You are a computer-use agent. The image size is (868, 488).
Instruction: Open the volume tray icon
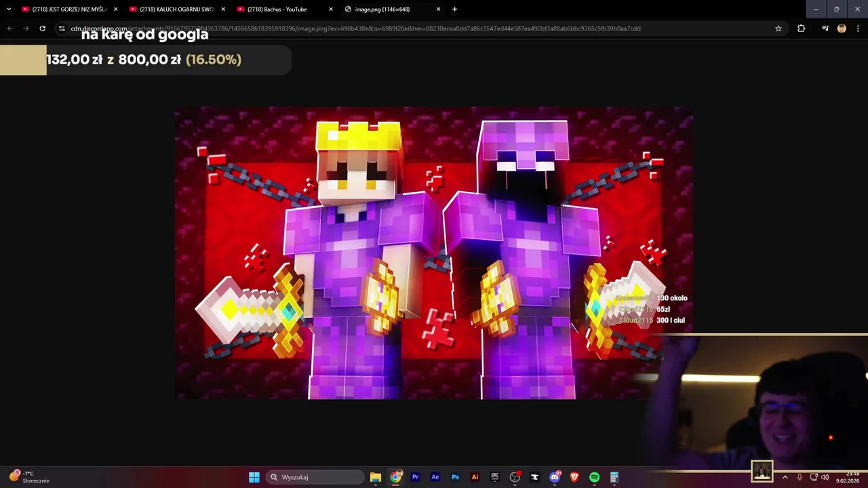(825, 477)
